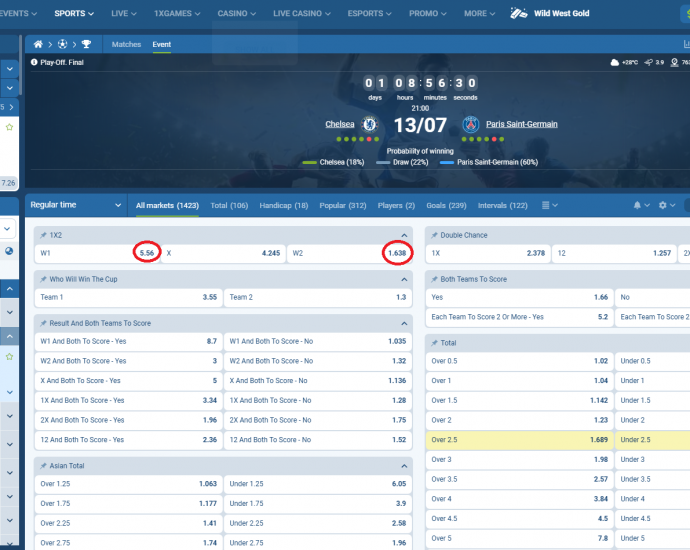Bet on W2 at 1.638
This screenshot has width=690, height=550.
click(349, 253)
